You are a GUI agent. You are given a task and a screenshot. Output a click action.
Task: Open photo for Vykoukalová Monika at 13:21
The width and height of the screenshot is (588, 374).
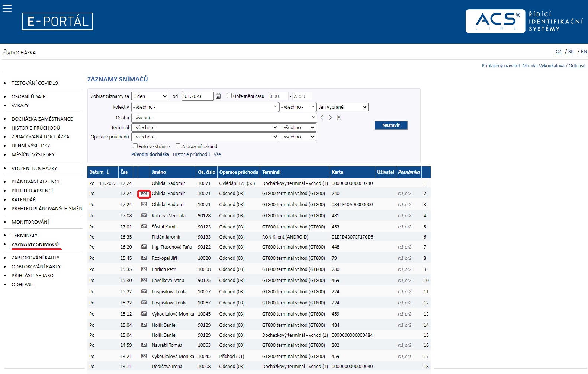144,356
